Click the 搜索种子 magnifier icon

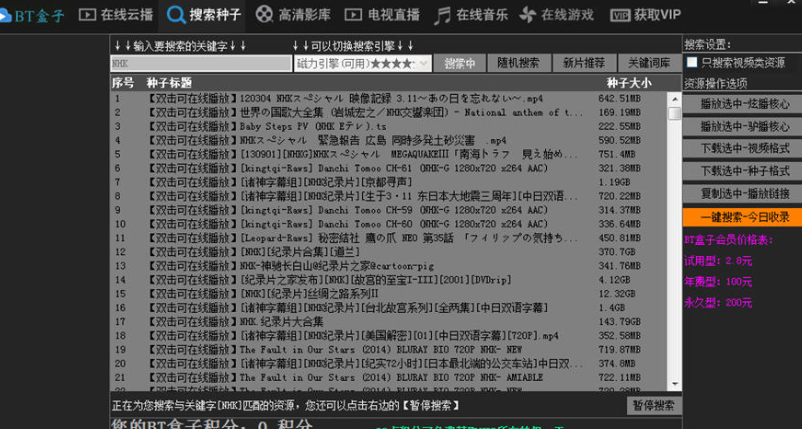point(176,15)
